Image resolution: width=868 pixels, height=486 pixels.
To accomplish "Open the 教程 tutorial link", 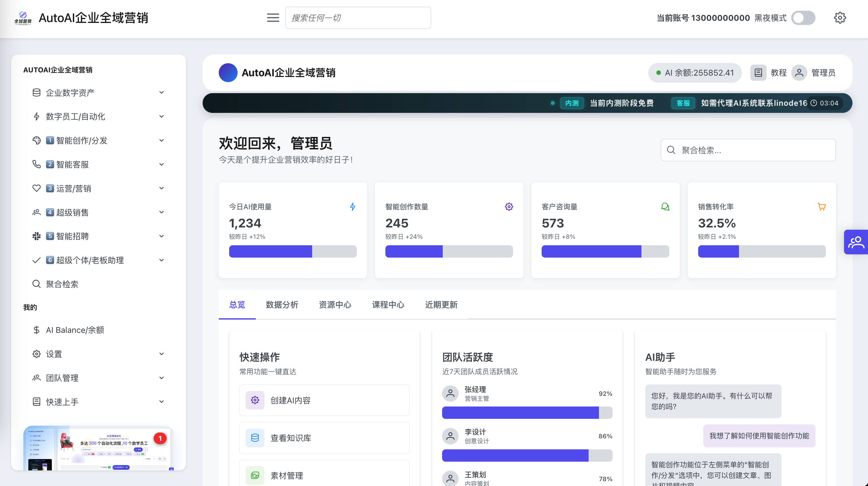I will [x=779, y=73].
